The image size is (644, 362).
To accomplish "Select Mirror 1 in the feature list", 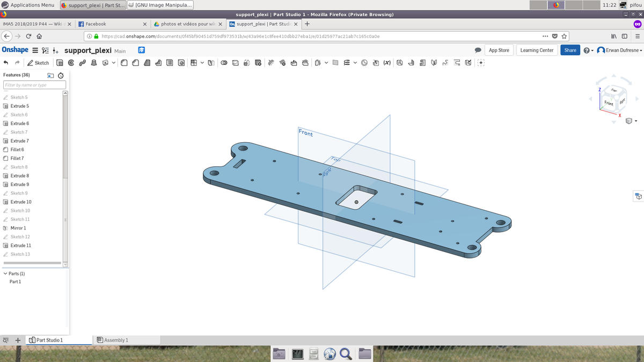I will pos(18,228).
